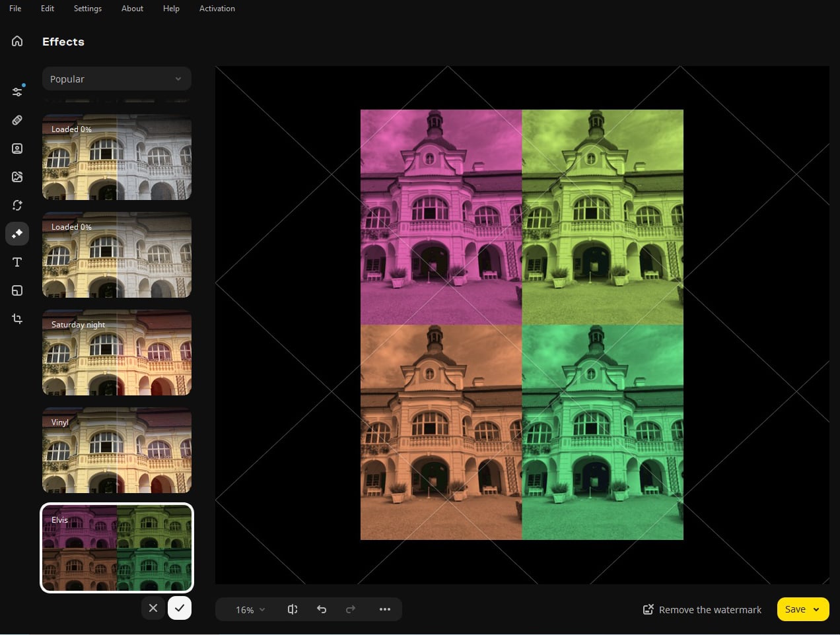
Task: Open the Portrait editing tool
Action: (x=17, y=149)
